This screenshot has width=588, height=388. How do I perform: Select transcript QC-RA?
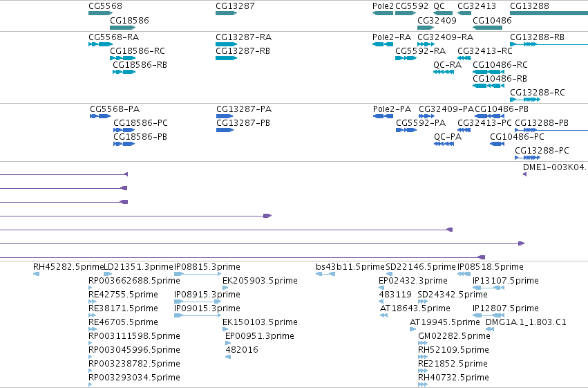pyautogui.click(x=447, y=65)
